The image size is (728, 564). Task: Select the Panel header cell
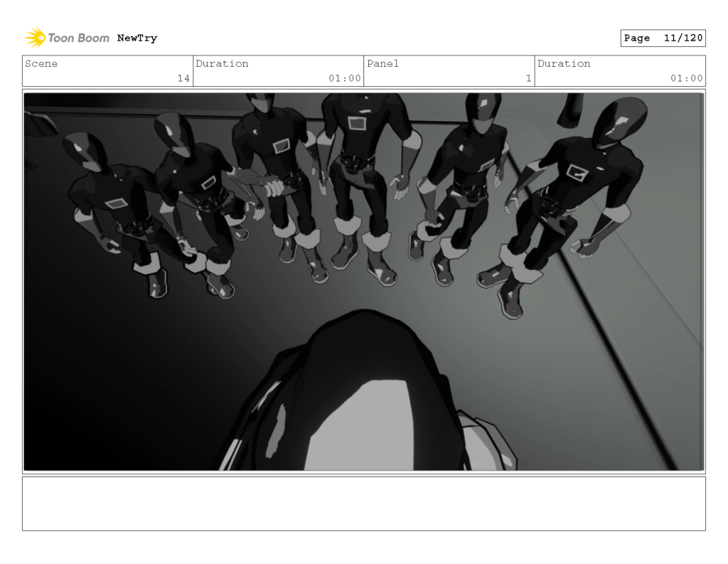tap(384, 63)
